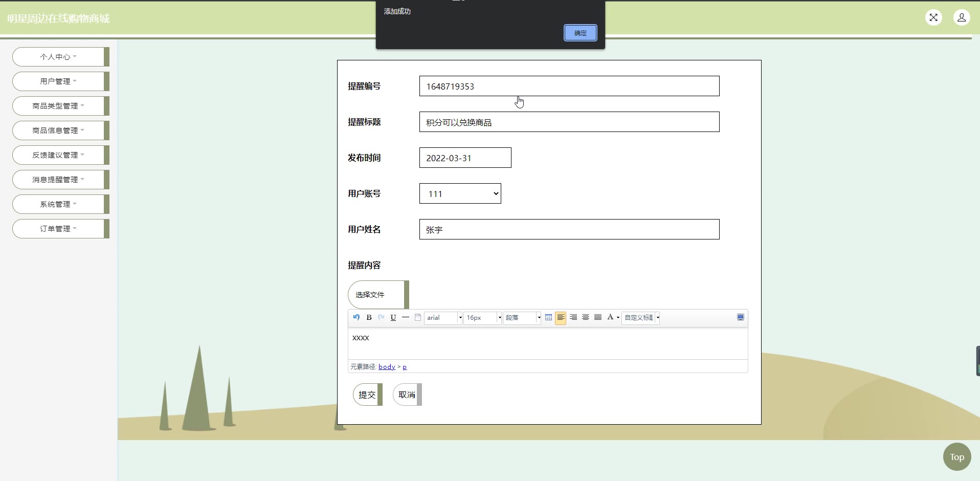The width and height of the screenshot is (980, 481).
Task: Click the undo icon in editor toolbar
Action: [357, 317]
